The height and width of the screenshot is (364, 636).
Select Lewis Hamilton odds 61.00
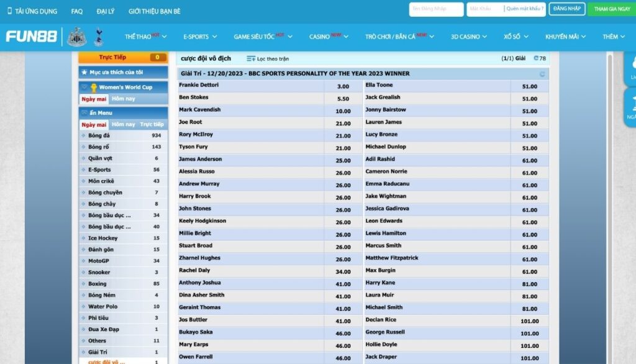(x=530, y=235)
